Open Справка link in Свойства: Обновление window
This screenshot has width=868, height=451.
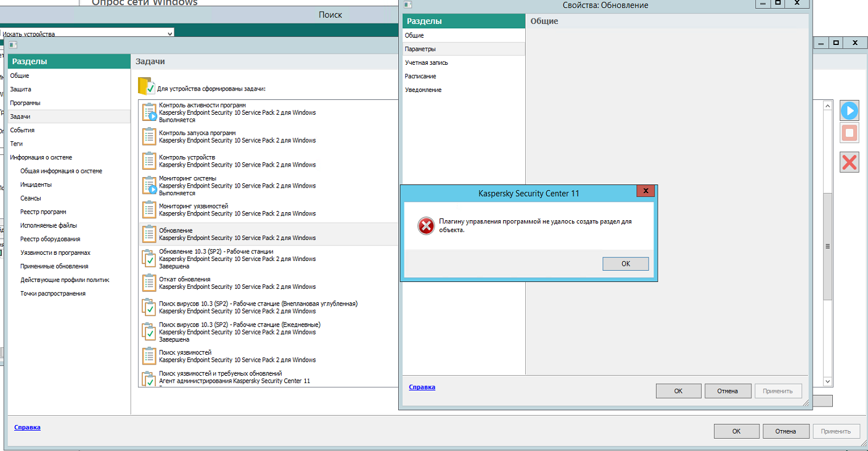pos(422,387)
